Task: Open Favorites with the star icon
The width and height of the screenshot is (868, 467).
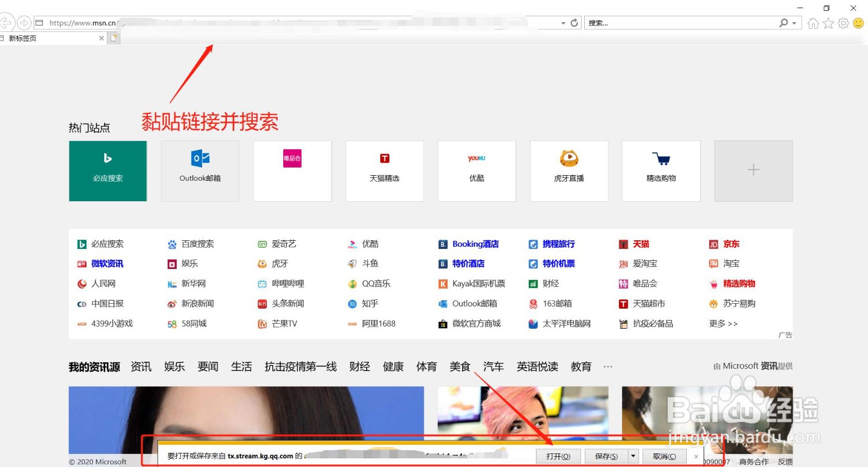Action: [828, 23]
